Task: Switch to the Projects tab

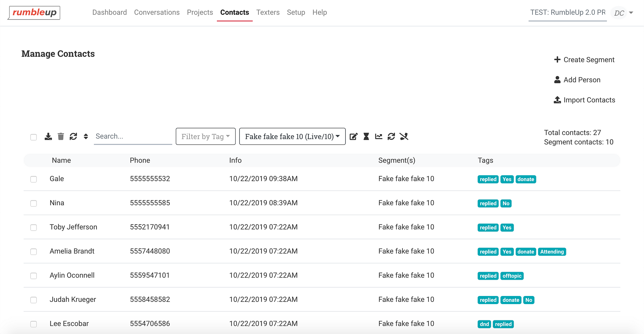Action: click(x=200, y=12)
